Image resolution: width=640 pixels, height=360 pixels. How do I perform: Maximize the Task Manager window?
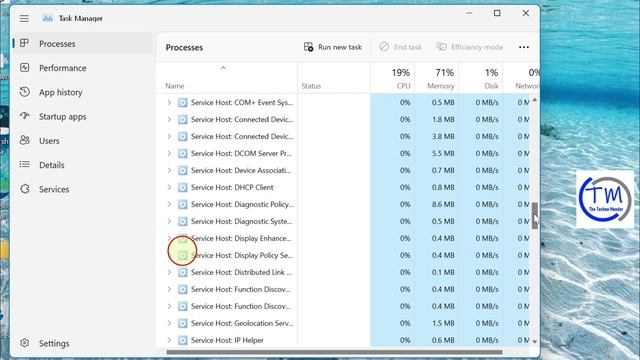tap(497, 13)
